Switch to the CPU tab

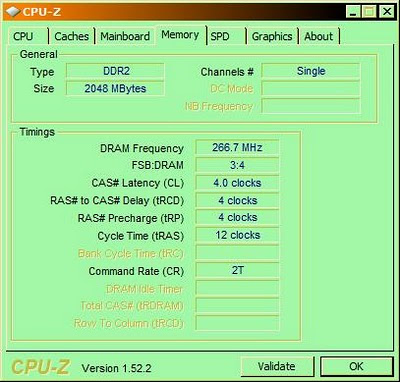click(29, 36)
